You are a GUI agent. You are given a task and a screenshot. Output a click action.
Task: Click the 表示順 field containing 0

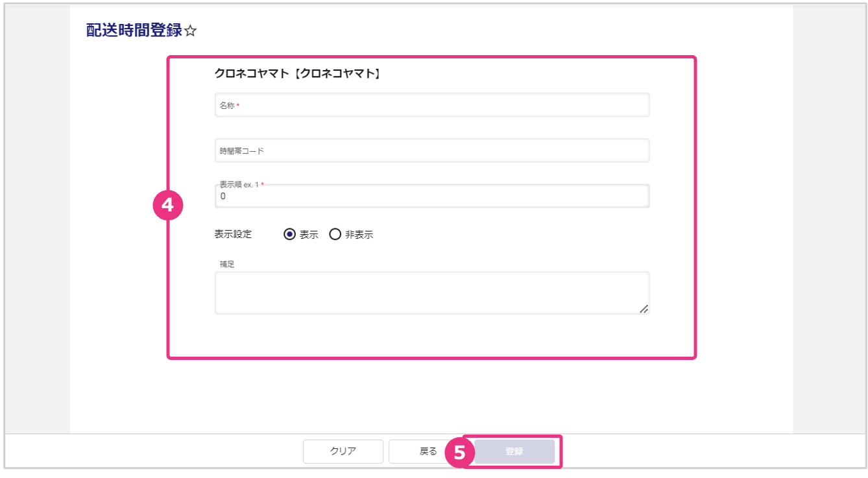pyautogui.click(x=431, y=197)
